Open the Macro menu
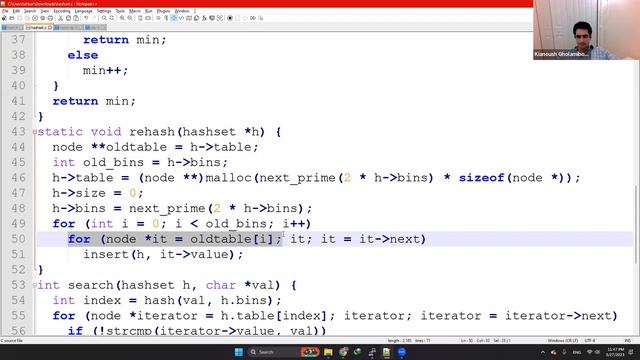Image resolution: width=640 pixels, height=360 pixels. (x=135, y=11)
